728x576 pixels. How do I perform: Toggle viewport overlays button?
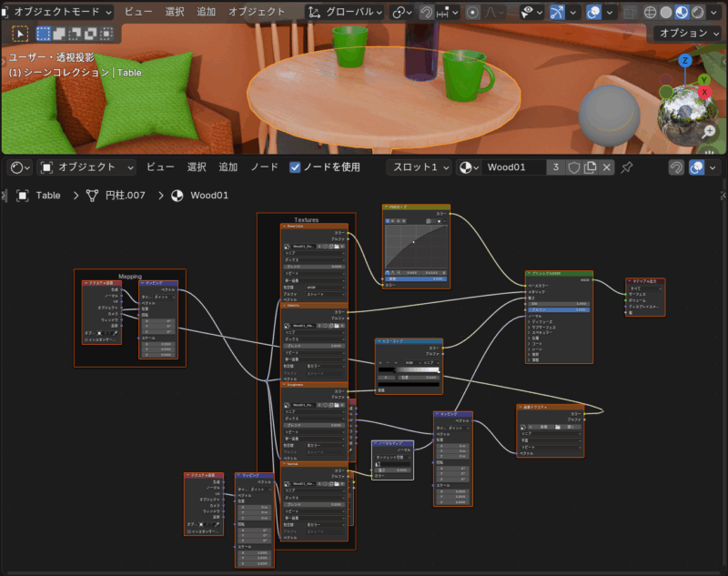pyautogui.click(x=594, y=12)
